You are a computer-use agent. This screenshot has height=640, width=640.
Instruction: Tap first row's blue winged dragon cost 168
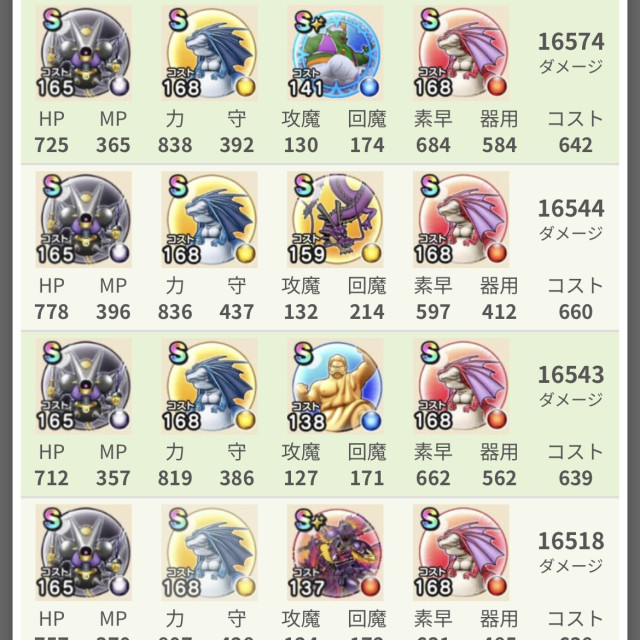point(209,53)
